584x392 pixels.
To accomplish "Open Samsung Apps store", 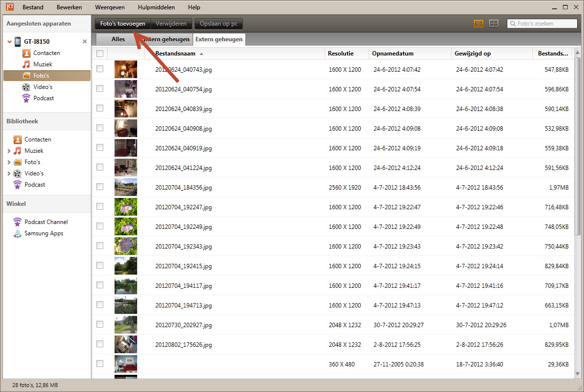I will 43,233.
